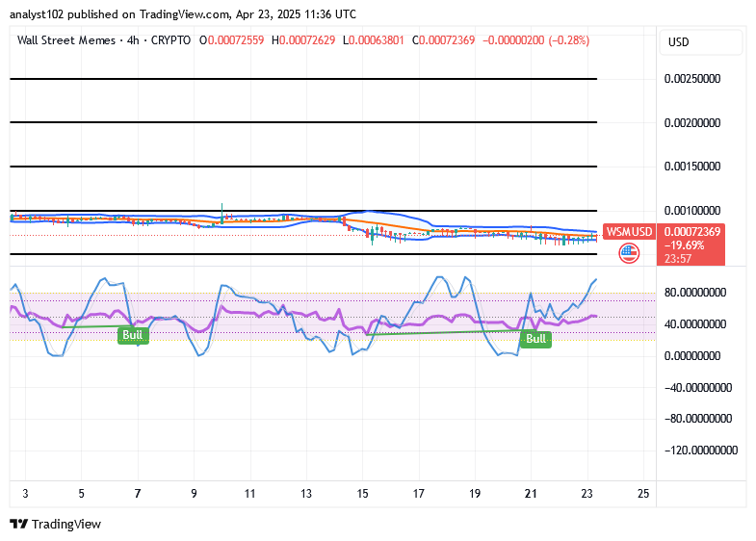Click the 23:57 countdown timer

coord(677,259)
